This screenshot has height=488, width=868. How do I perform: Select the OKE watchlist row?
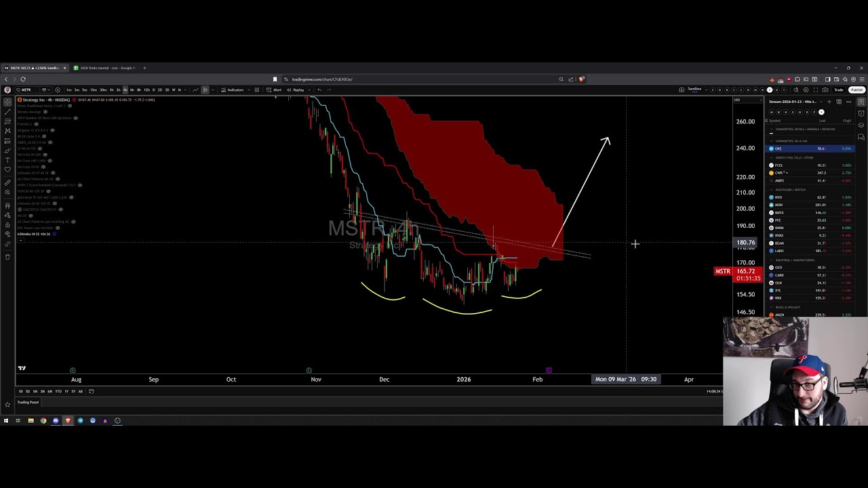click(810, 148)
